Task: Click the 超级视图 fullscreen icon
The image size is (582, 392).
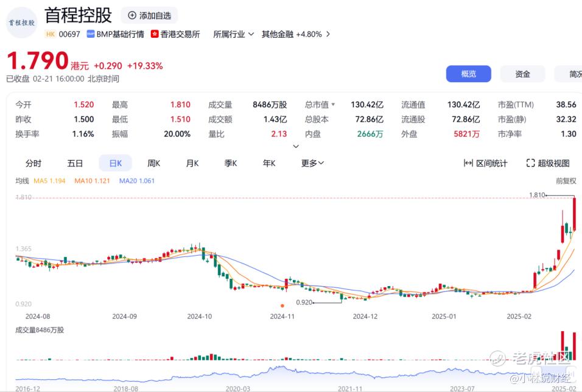Action: tap(530, 163)
